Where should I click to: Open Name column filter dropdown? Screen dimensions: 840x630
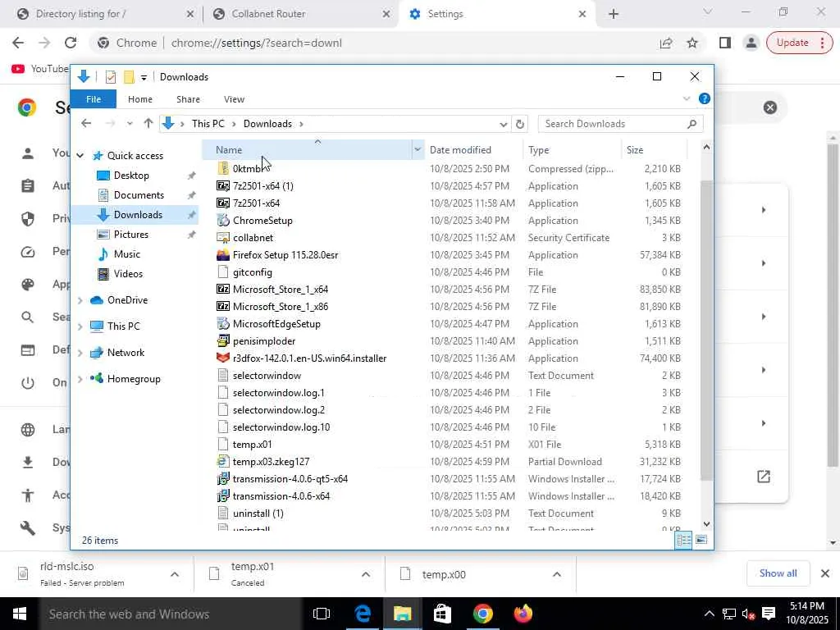pyautogui.click(x=418, y=150)
